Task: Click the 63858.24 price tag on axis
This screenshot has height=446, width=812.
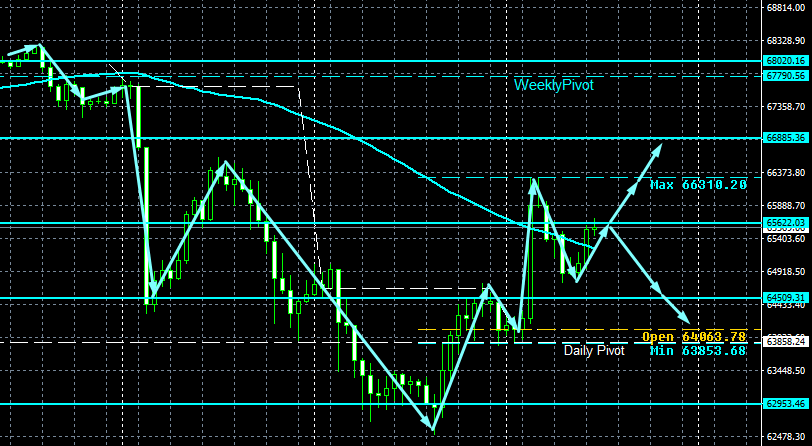Action: click(785, 342)
